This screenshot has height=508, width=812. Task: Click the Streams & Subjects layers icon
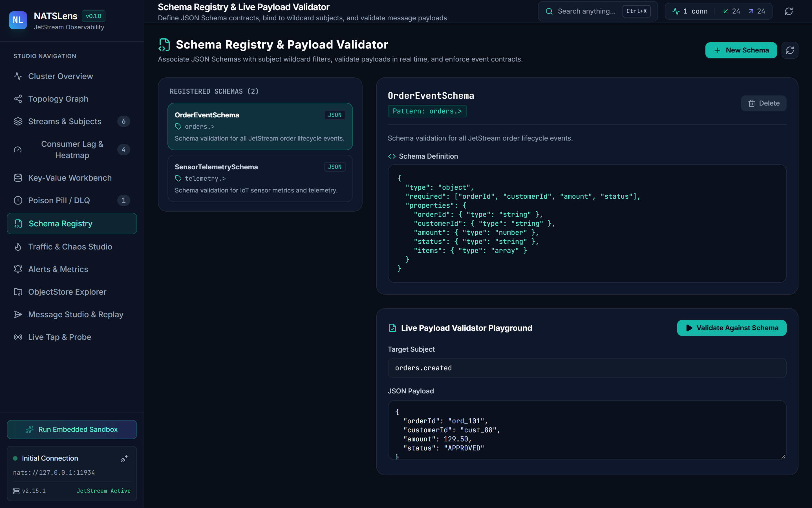(x=18, y=121)
